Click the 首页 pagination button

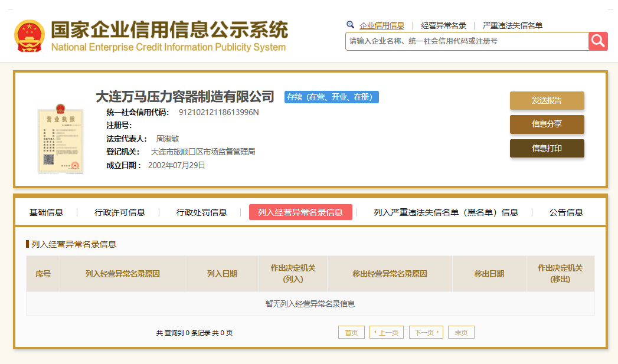click(x=352, y=333)
